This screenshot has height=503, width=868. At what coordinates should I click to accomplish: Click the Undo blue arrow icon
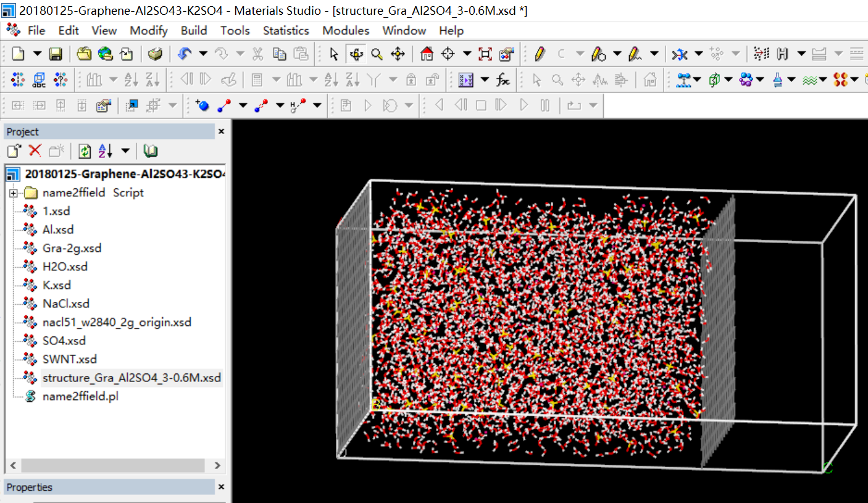click(184, 54)
